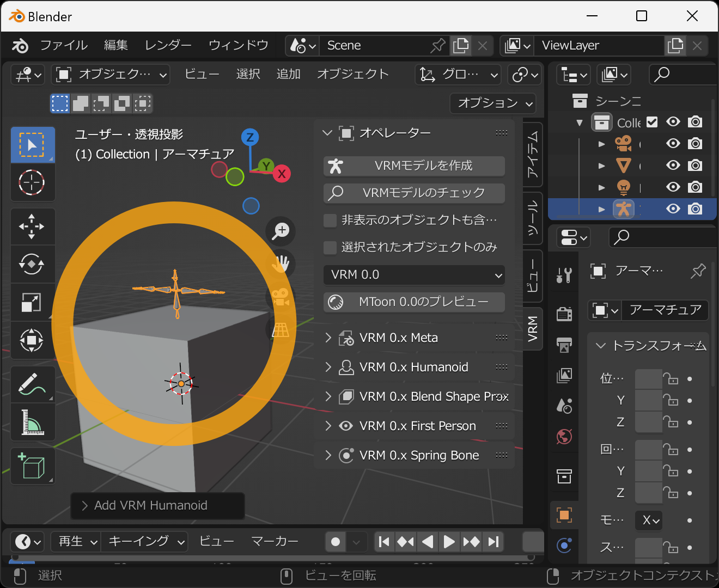
Task: Choose the Move tool
Action: pyautogui.click(x=33, y=226)
